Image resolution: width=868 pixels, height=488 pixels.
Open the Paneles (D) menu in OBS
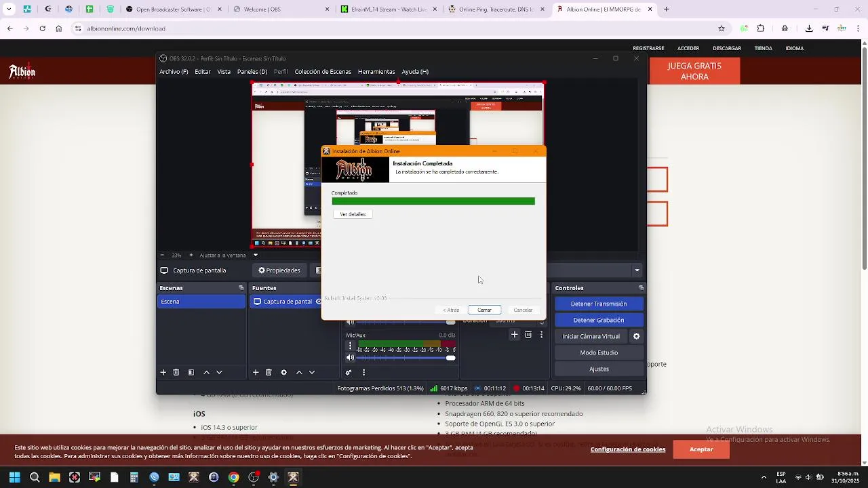252,72
